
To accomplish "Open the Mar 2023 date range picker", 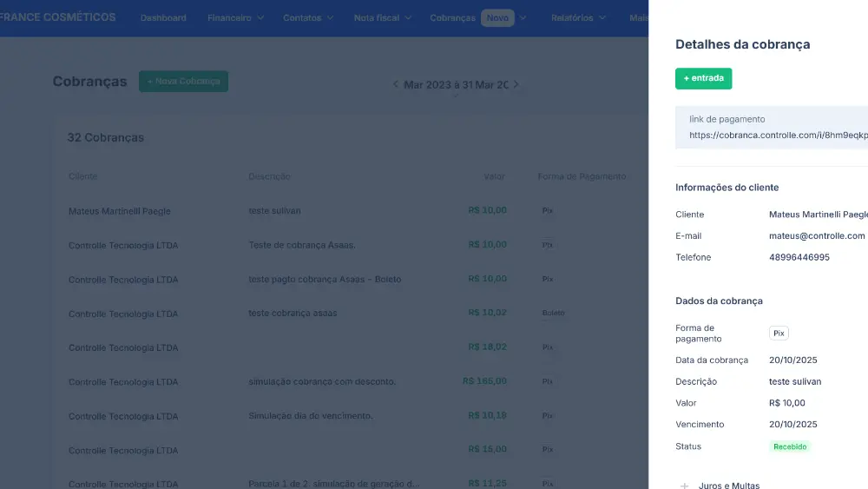I will (456, 85).
